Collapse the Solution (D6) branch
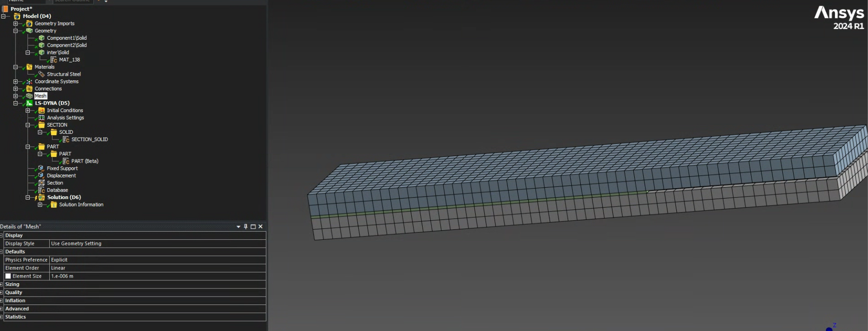 point(28,197)
